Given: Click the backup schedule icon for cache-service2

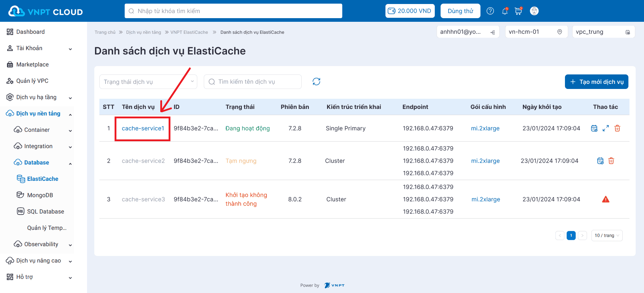Looking at the screenshot, I should 600,161.
